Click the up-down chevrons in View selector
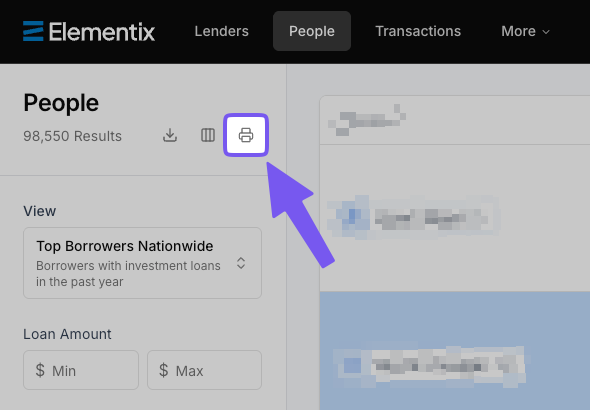 point(241,263)
